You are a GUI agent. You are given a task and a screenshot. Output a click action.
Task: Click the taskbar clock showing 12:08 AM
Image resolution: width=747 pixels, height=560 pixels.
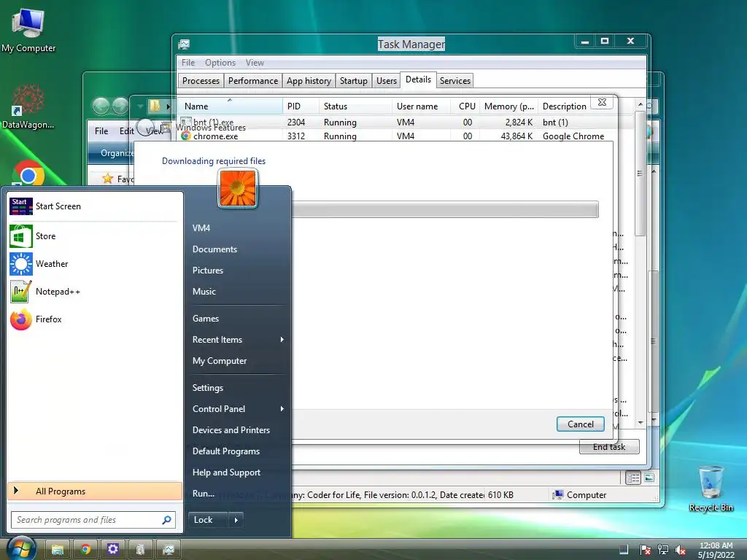click(716, 550)
